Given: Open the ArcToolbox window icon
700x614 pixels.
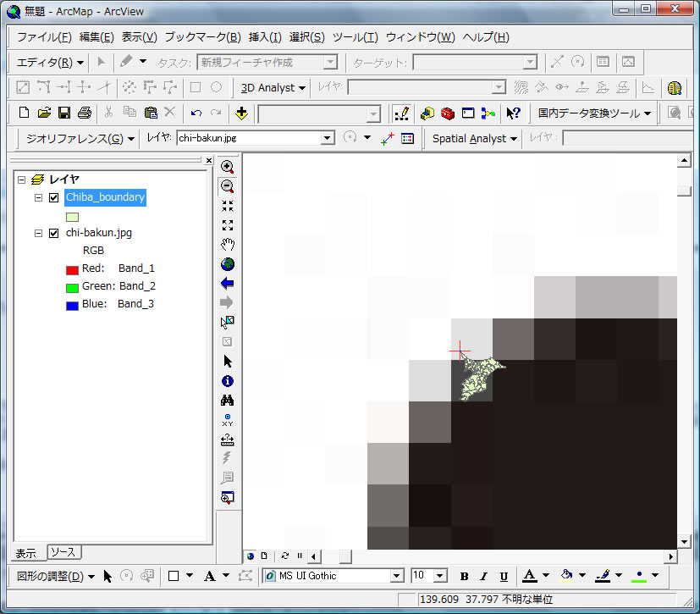Looking at the screenshot, I should (x=447, y=113).
